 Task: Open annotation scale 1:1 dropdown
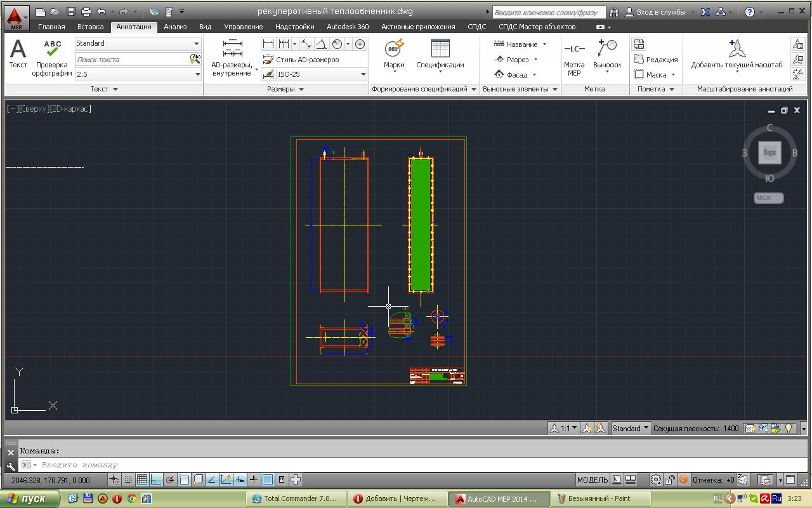(563, 429)
